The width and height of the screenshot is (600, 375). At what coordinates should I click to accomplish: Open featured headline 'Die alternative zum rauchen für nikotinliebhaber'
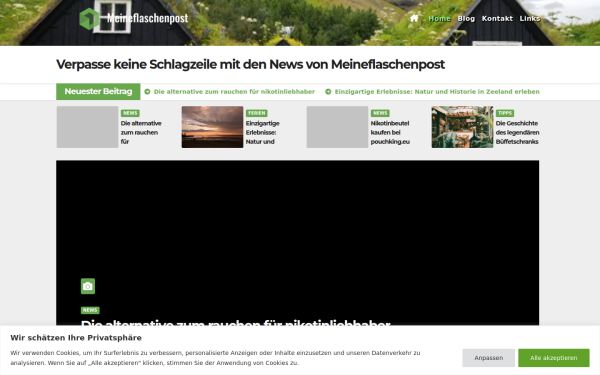pyautogui.click(x=235, y=323)
